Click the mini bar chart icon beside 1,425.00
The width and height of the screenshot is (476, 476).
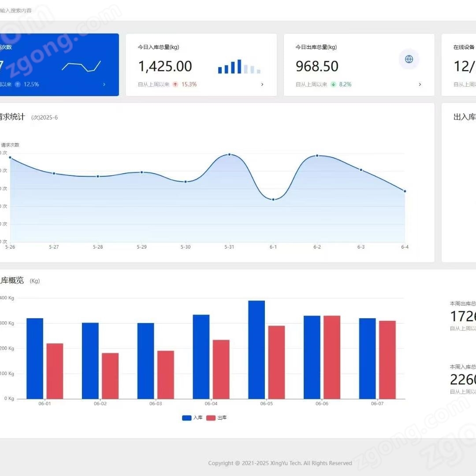(239, 67)
